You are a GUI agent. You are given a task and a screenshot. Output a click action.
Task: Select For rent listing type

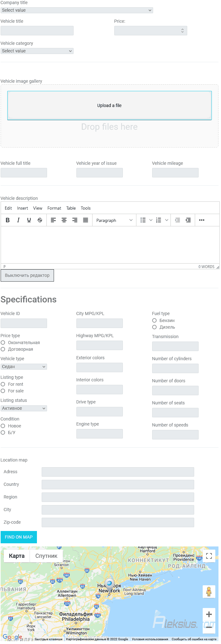3,384
